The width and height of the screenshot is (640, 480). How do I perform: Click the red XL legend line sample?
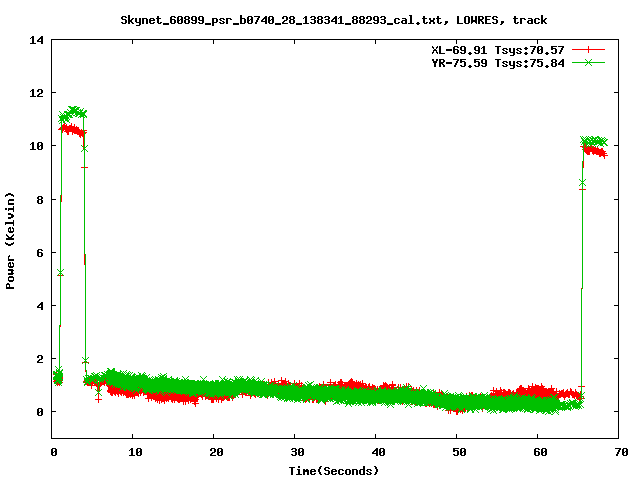(x=588, y=50)
